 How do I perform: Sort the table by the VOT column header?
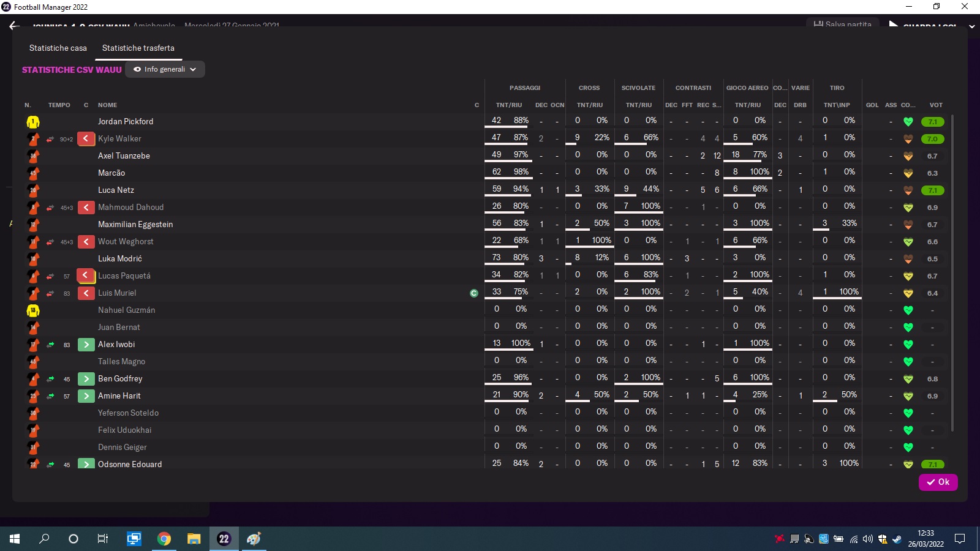point(936,105)
